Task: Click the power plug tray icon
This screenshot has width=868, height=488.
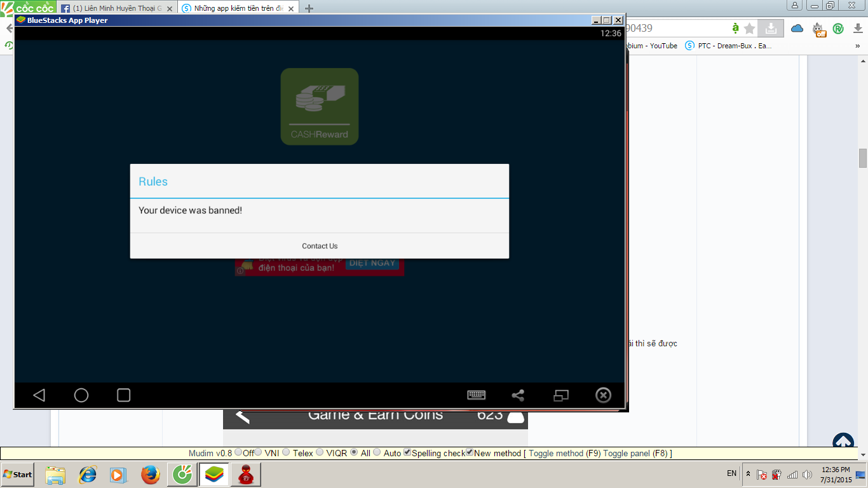Action: coord(776,475)
